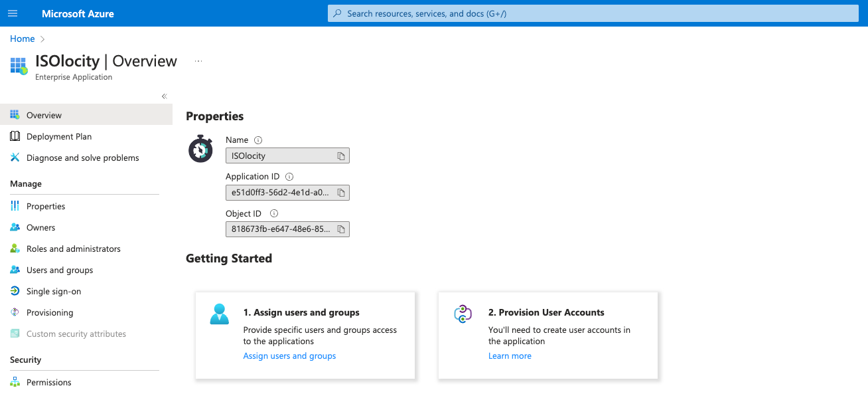Click the Roles and administrators icon
This screenshot has width=868, height=394.
tap(15, 248)
